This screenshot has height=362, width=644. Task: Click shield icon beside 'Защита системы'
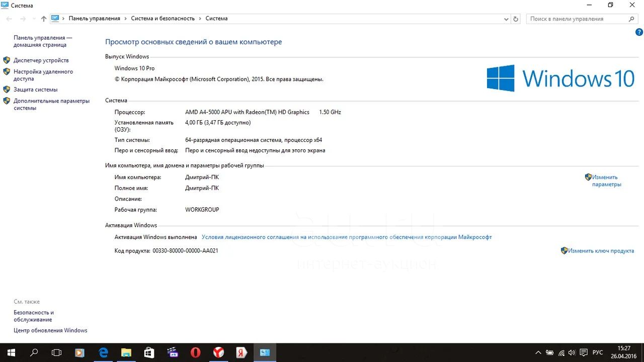point(7,89)
